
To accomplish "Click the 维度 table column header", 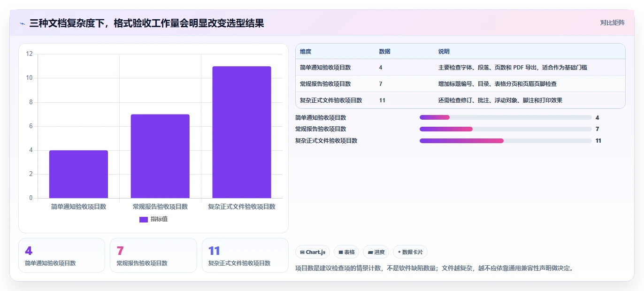I will 306,52.
